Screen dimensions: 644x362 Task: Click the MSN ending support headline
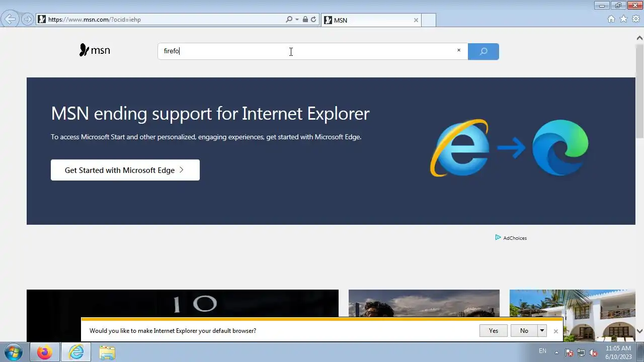[x=210, y=114]
